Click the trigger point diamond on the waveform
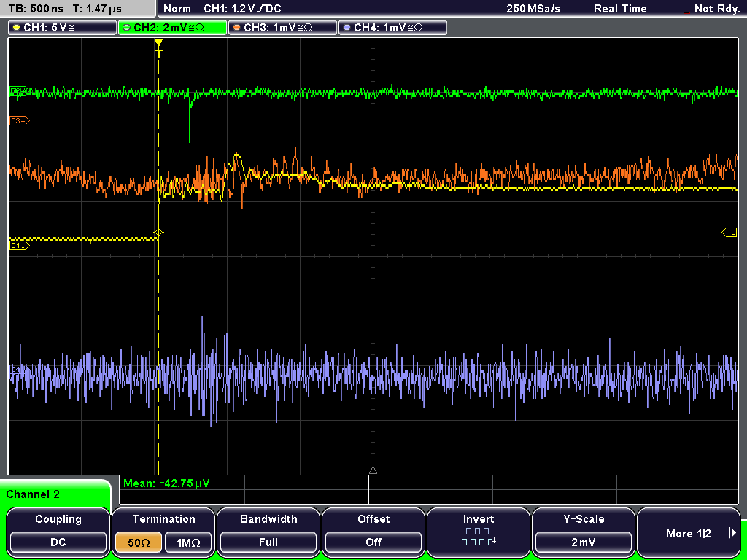The width and height of the screenshot is (747, 560). pyautogui.click(x=158, y=233)
